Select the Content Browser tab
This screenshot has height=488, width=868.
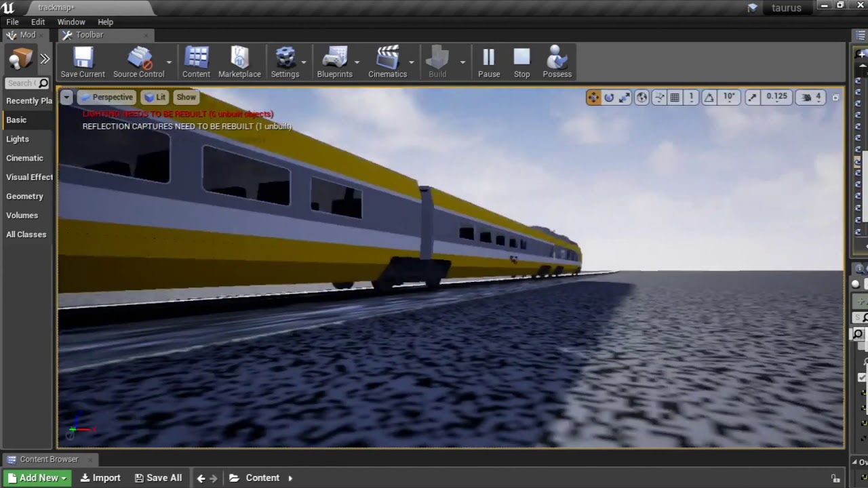tap(49, 459)
